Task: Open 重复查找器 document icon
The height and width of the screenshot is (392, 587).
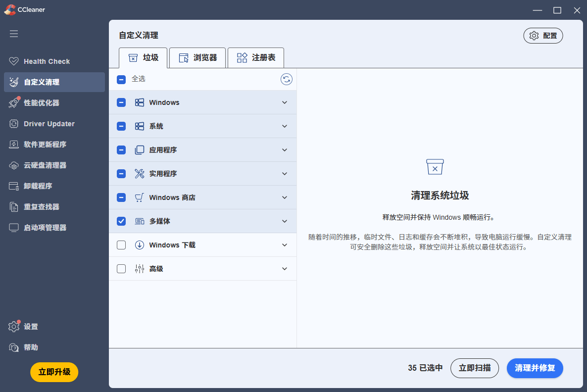Action: tap(14, 207)
